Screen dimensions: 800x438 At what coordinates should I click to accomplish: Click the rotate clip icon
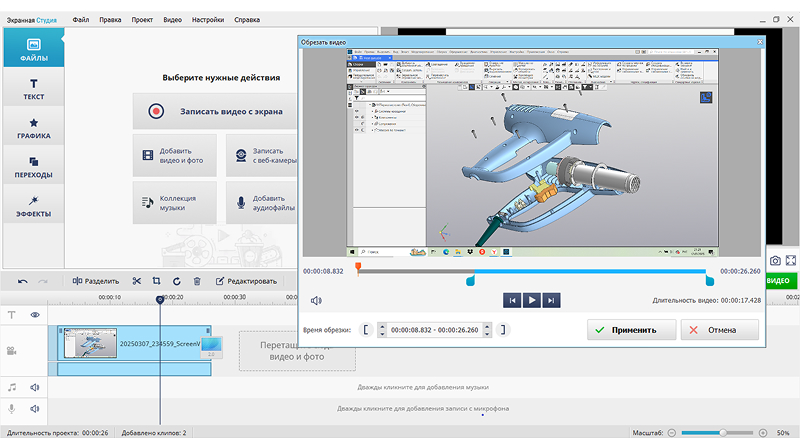click(x=177, y=281)
